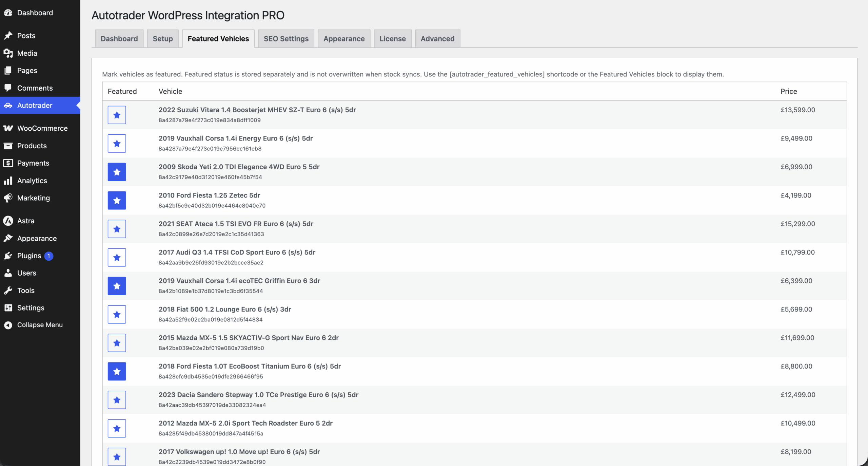Click the Featured column header
The image size is (868, 466).
coord(122,91)
